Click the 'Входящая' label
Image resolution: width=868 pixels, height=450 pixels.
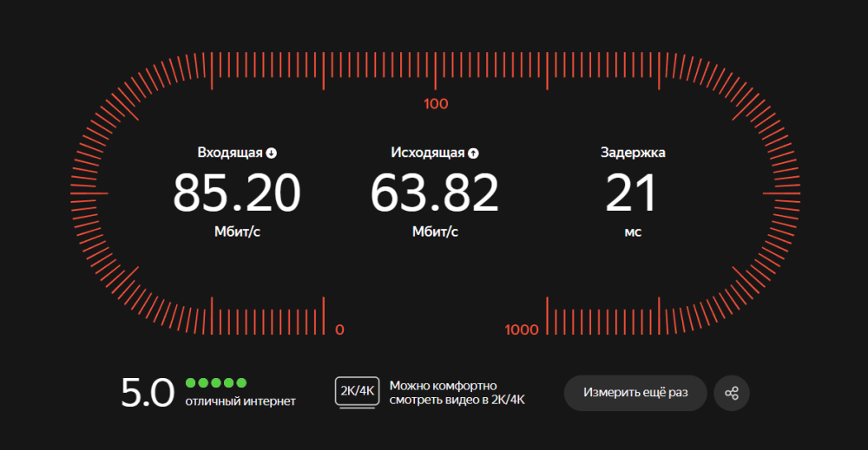coord(230,153)
